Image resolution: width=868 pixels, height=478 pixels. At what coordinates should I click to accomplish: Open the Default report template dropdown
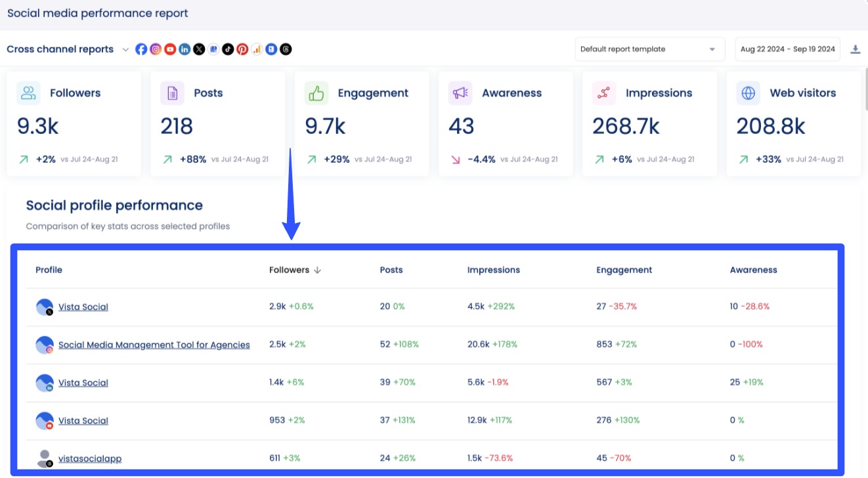[649, 49]
